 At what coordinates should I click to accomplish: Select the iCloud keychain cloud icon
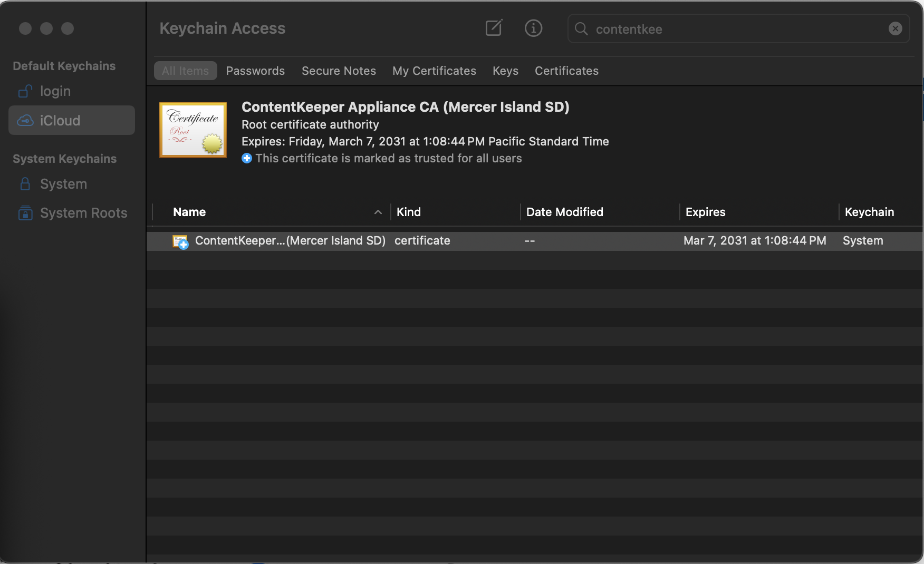(x=24, y=120)
